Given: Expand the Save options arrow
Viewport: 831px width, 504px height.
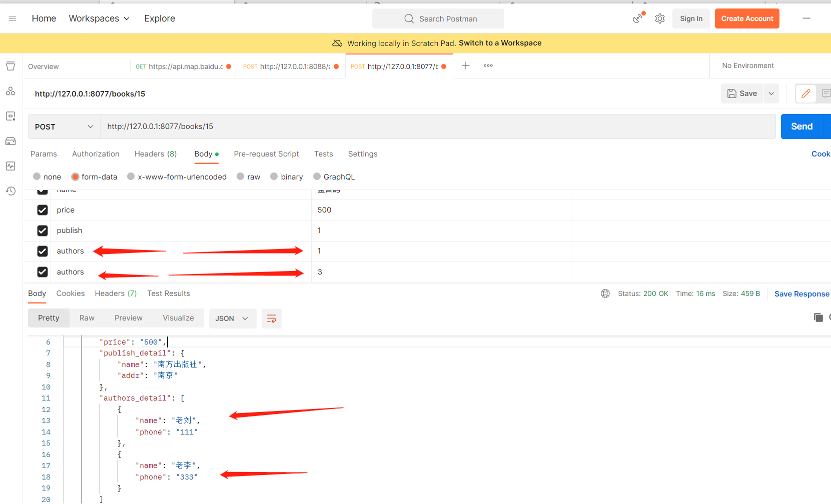Looking at the screenshot, I should (x=771, y=93).
